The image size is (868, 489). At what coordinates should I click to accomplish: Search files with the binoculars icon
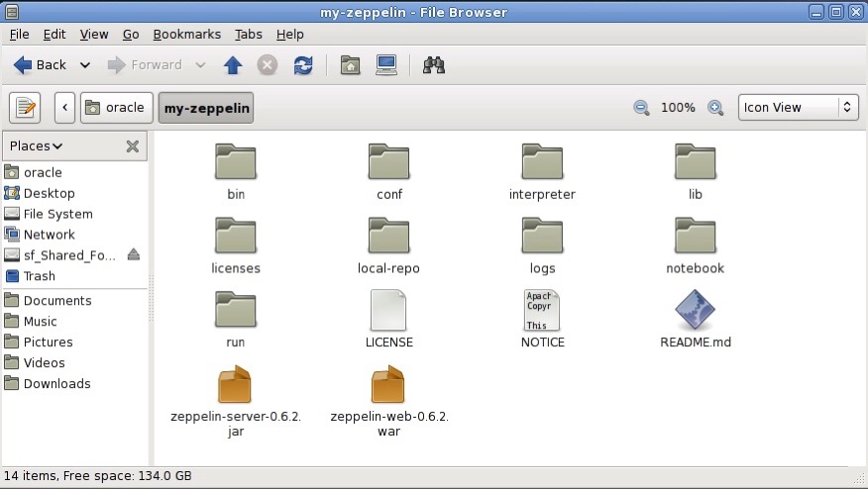434,65
